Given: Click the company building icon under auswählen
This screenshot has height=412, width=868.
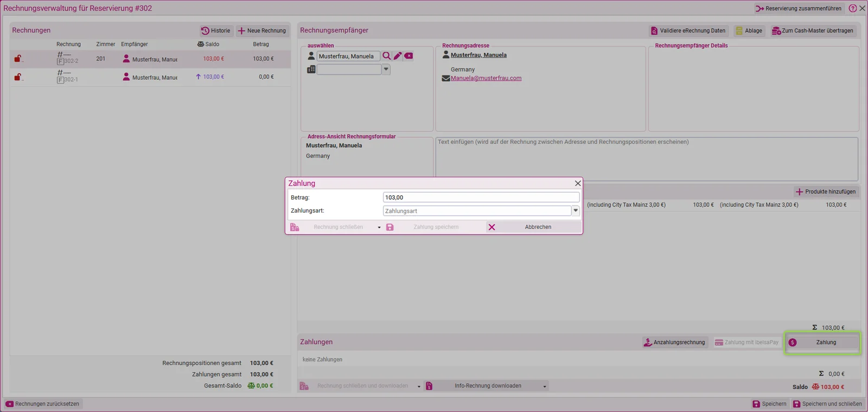Looking at the screenshot, I should 311,69.
